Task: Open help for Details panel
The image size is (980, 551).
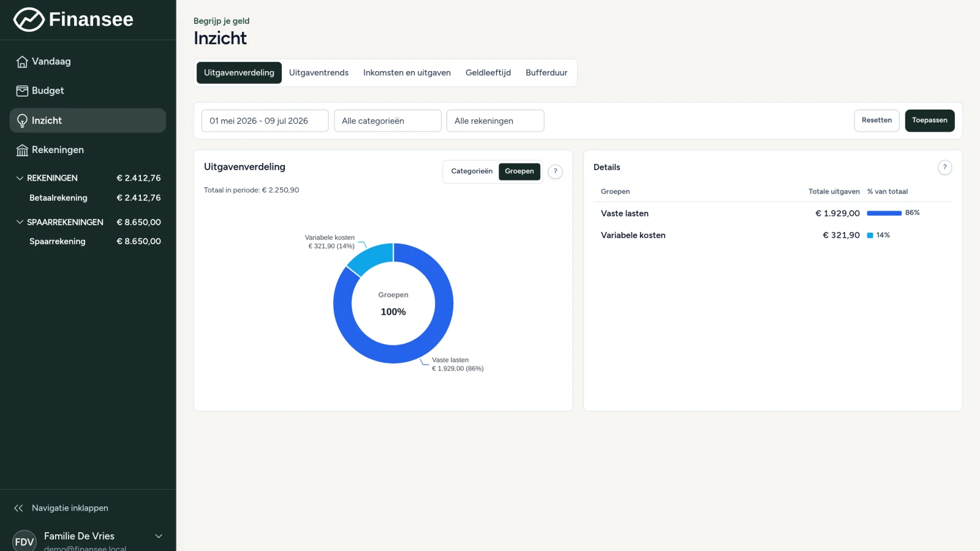Action: (x=944, y=167)
